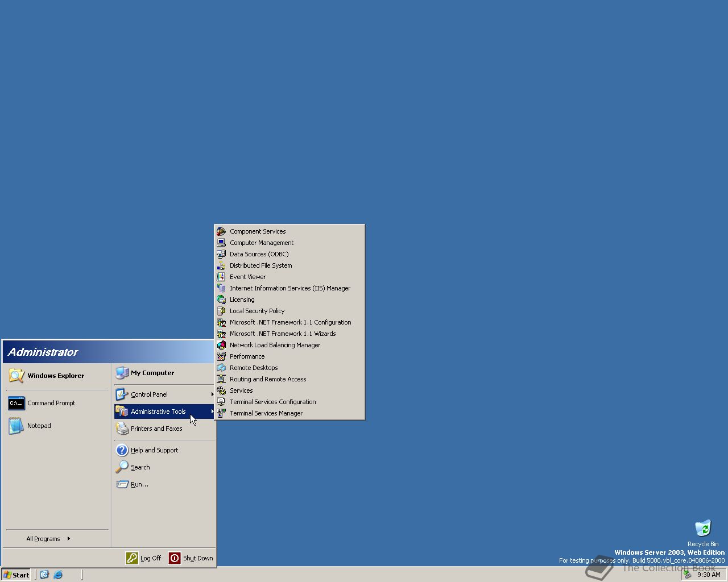Open Search from Start menu
Viewport: 728px width, 582px height.
[164, 467]
